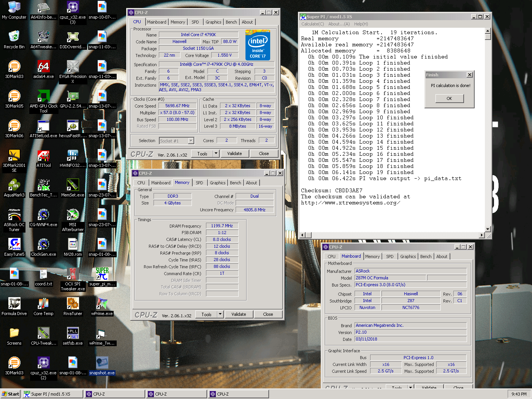The image size is (532, 399).
Task: Click Super PI vertical scrollbar up arrow
Action: pyautogui.click(x=488, y=31)
